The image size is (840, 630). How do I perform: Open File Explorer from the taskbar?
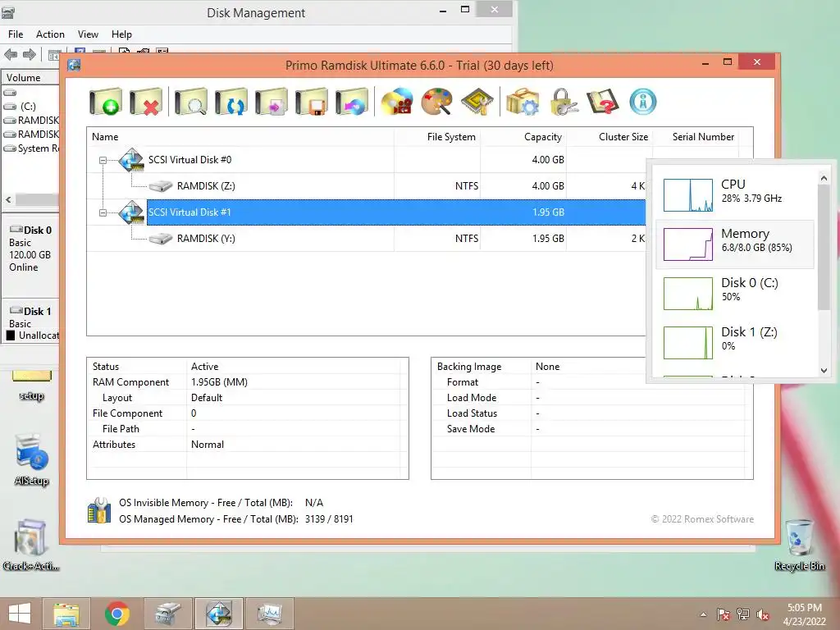coord(66,614)
